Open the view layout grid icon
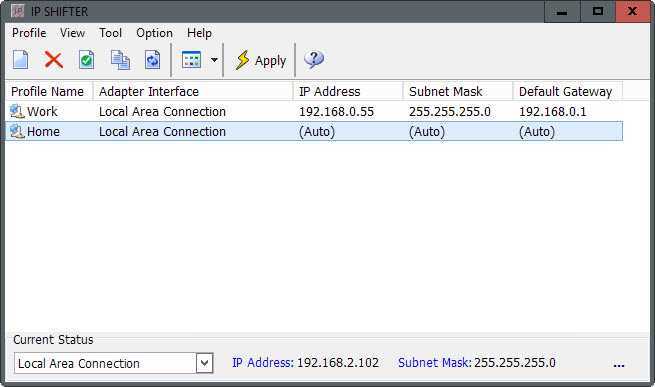 pos(191,60)
